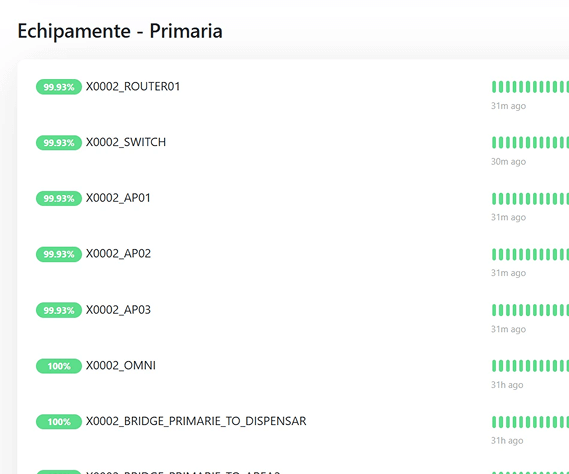The width and height of the screenshot is (569, 474).
Task: Click the 99.93% uptime badge for X0002_SWITCH
Action: click(59, 143)
